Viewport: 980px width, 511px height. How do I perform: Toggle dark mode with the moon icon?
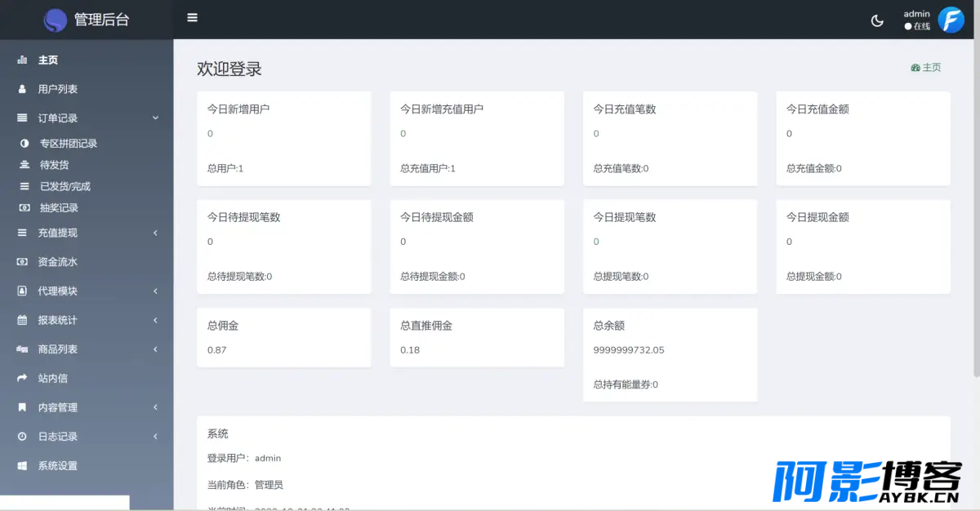tap(877, 20)
